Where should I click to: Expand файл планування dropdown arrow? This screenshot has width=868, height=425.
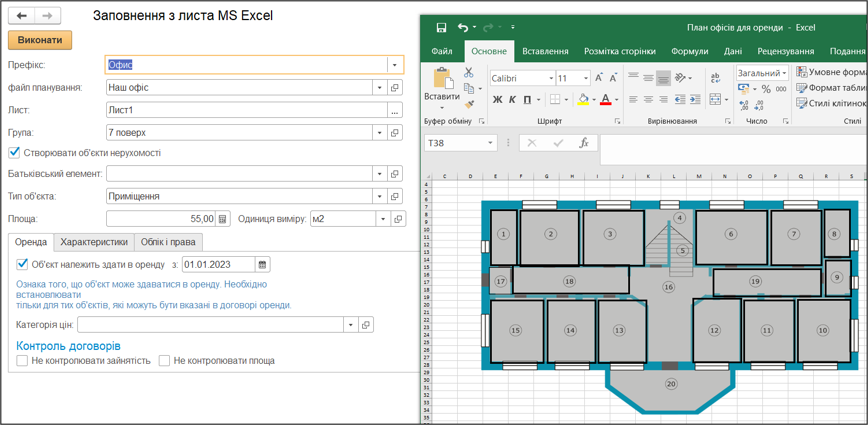[x=380, y=87]
